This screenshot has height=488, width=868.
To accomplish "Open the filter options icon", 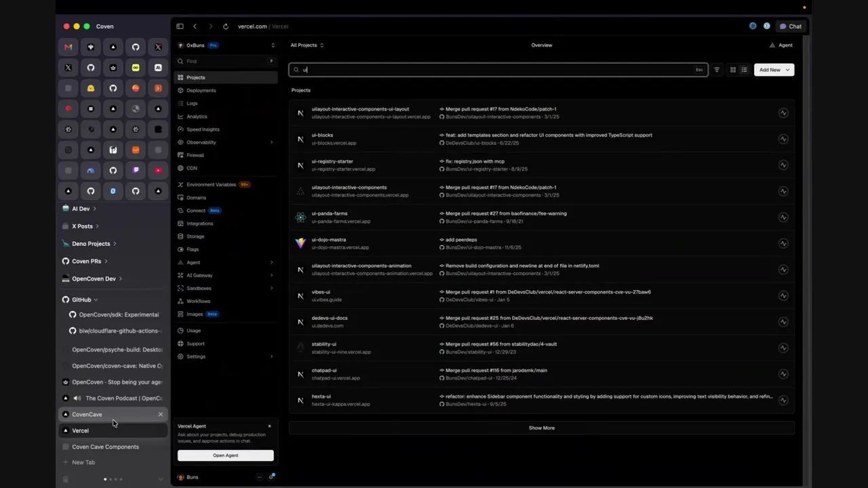I will pos(717,70).
